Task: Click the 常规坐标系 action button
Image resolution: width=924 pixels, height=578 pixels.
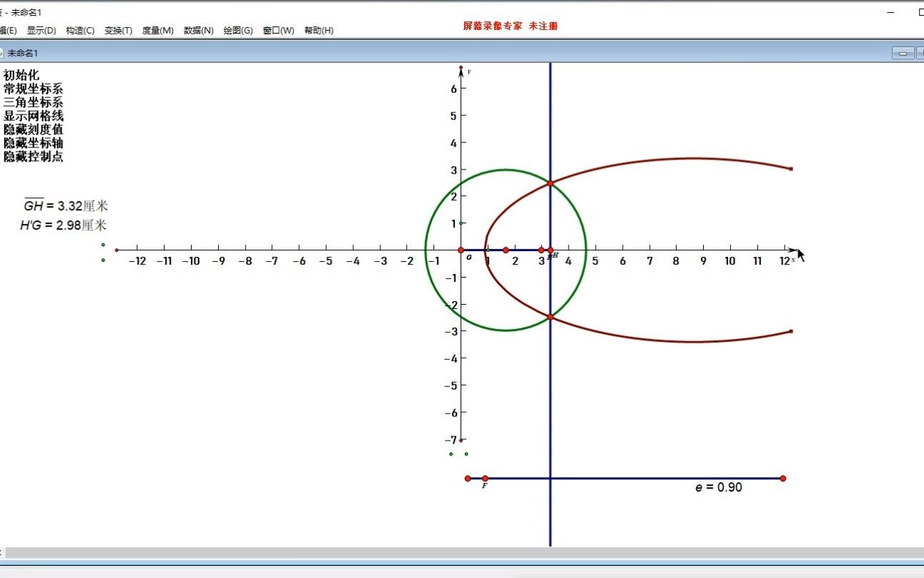Action: coord(34,89)
